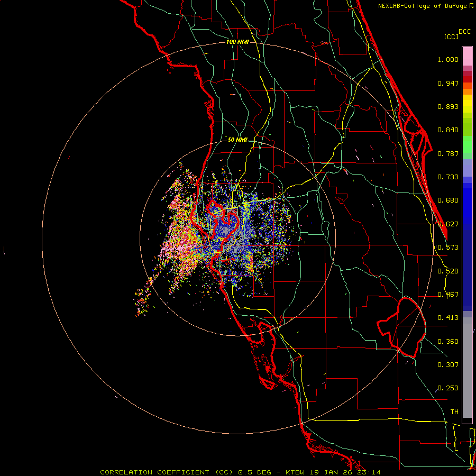The image size is (476, 476).
Task: Select the 0.733 scale value
Action: click(x=448, y=177)
